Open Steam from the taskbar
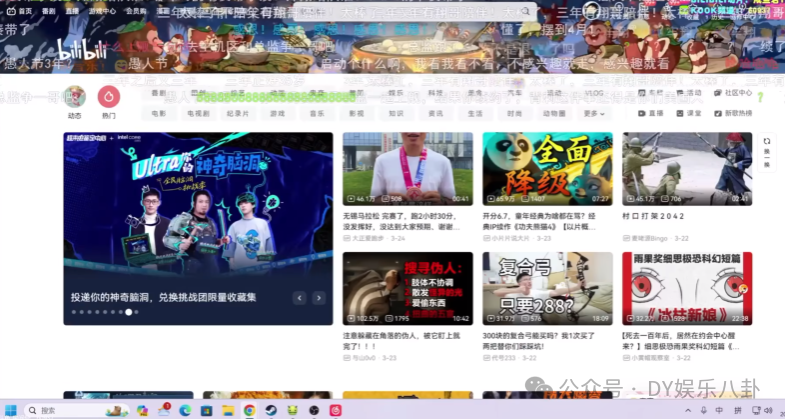Image resolution: width=785 pixels, height=419 pixels. click(271, 410)
